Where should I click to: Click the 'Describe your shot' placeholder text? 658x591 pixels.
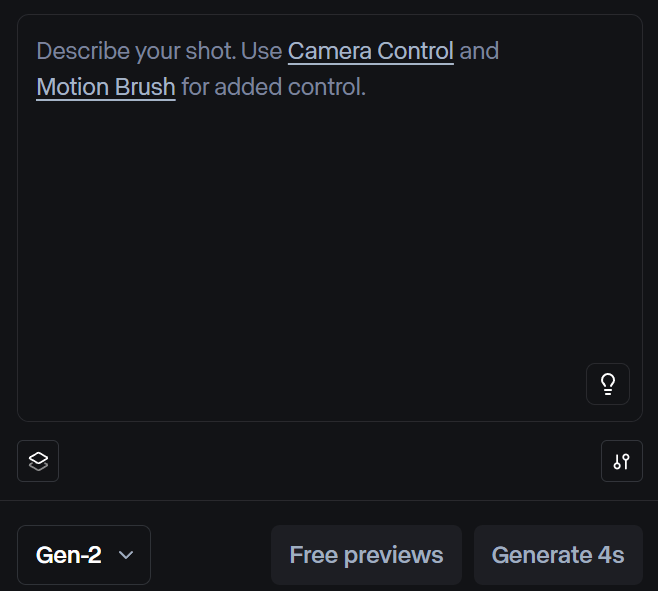click(x=135, y=51)
